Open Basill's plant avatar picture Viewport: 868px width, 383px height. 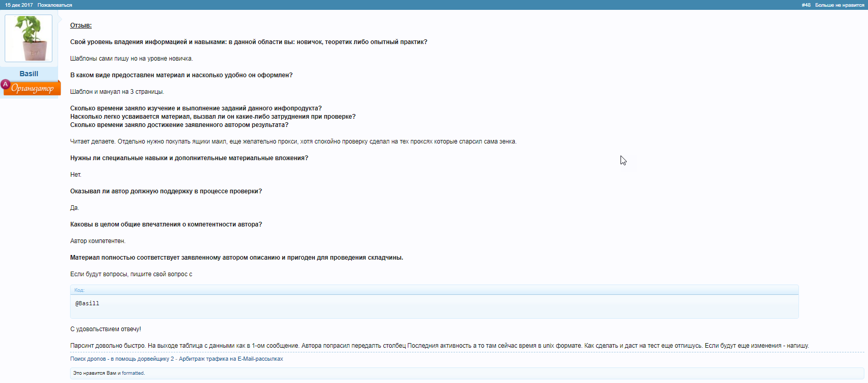pyautogui.click(x=29, y=38)
